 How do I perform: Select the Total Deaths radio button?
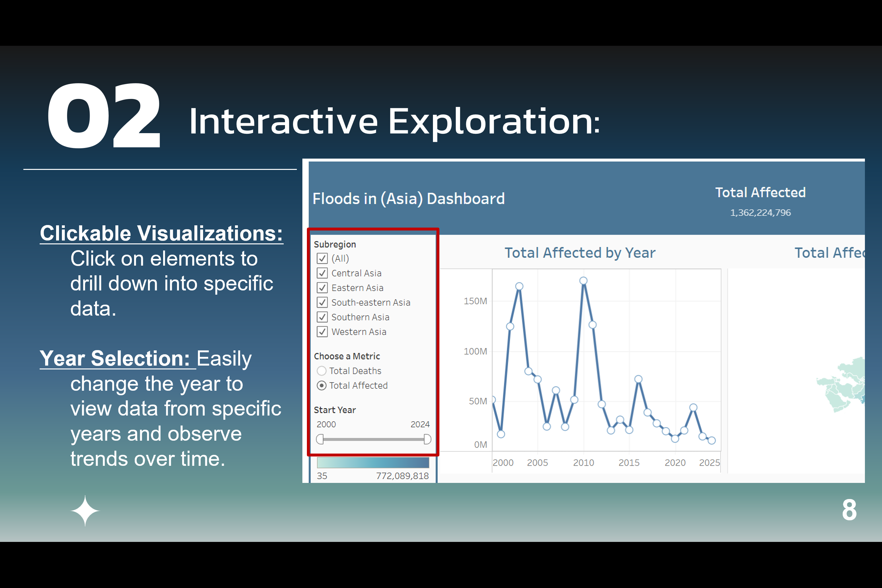pyautogui.click(x=321, y=371)
